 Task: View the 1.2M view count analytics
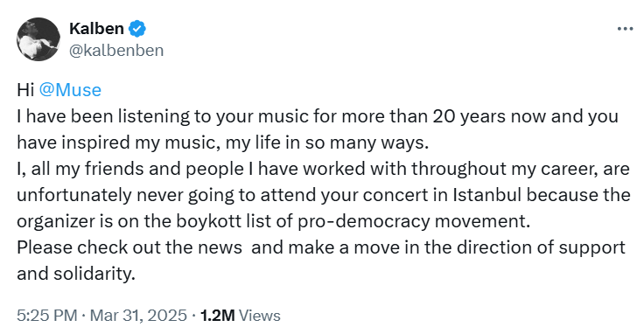217,316
